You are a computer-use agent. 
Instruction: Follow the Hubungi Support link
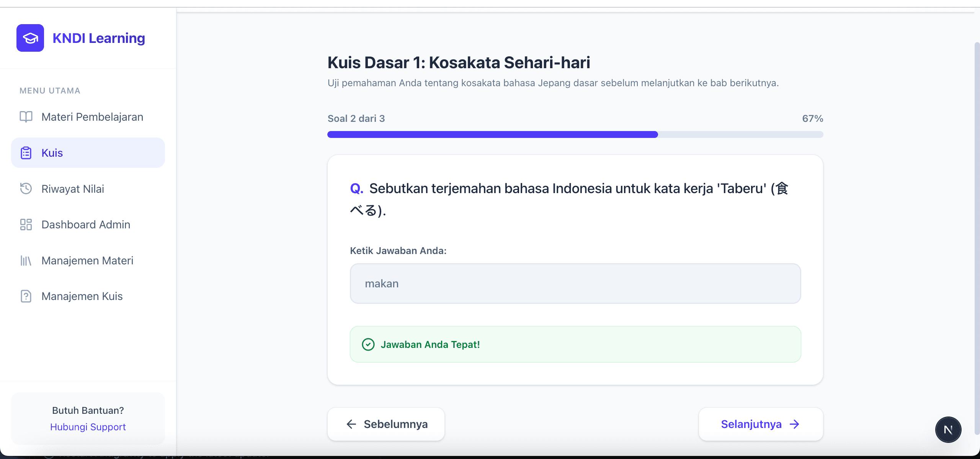[x=88, y=427]
